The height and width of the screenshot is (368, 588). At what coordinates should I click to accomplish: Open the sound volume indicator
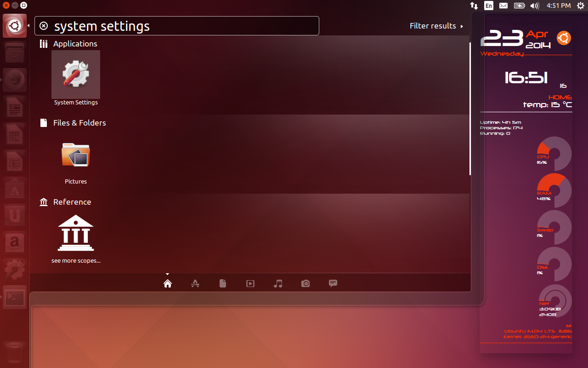[x=535, y=6]
